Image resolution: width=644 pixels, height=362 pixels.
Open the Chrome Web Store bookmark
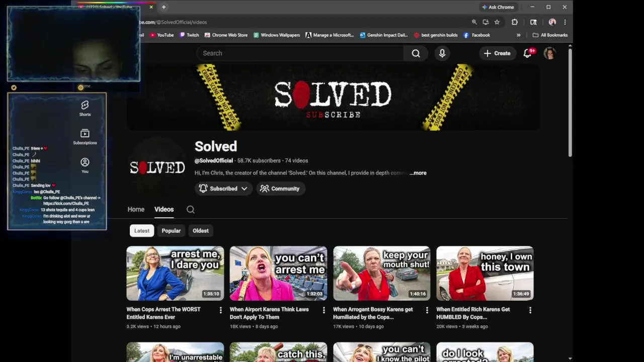(226, 35)
